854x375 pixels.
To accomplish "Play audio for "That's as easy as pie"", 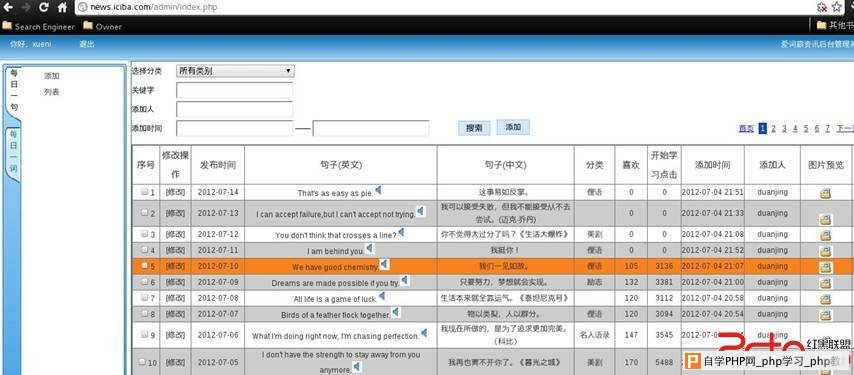I will pos(378,190).
